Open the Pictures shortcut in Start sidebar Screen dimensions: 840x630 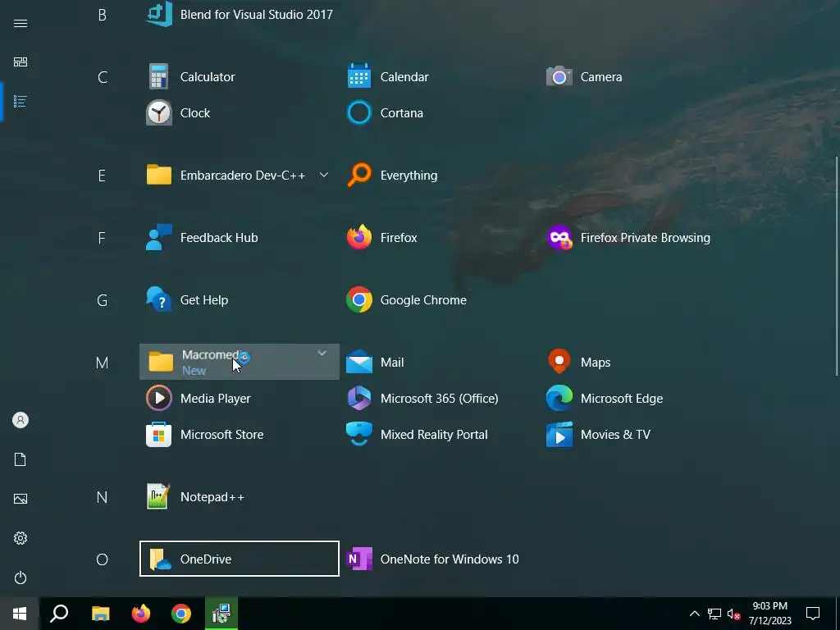(21, 499)
